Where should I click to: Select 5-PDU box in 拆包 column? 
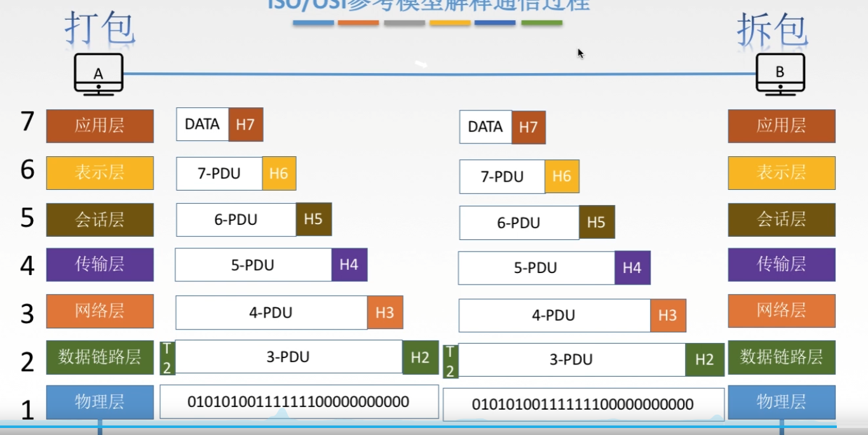click(536, 268)
